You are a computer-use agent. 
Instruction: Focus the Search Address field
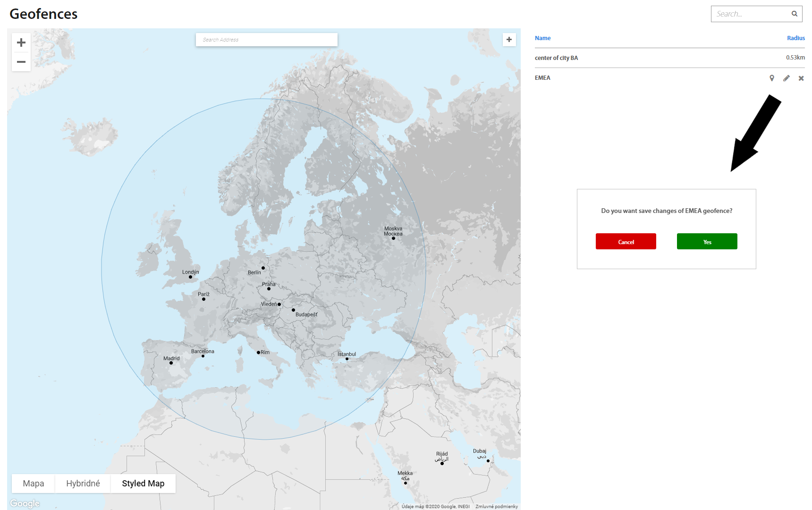tap(266, 40)
